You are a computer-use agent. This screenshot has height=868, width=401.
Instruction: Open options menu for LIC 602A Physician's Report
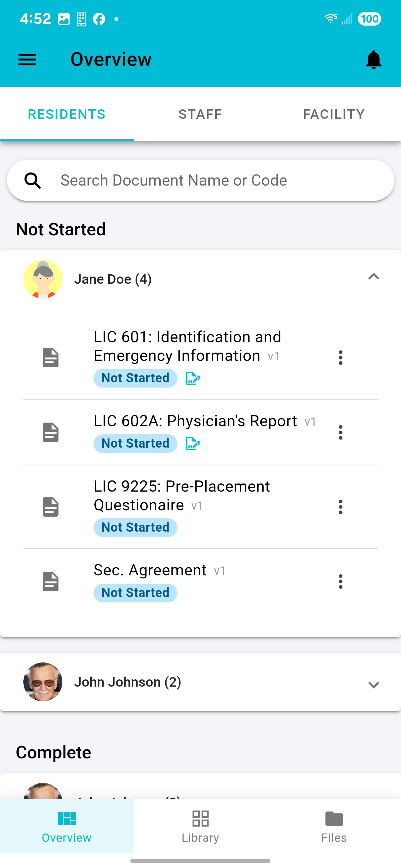(340, 432)
